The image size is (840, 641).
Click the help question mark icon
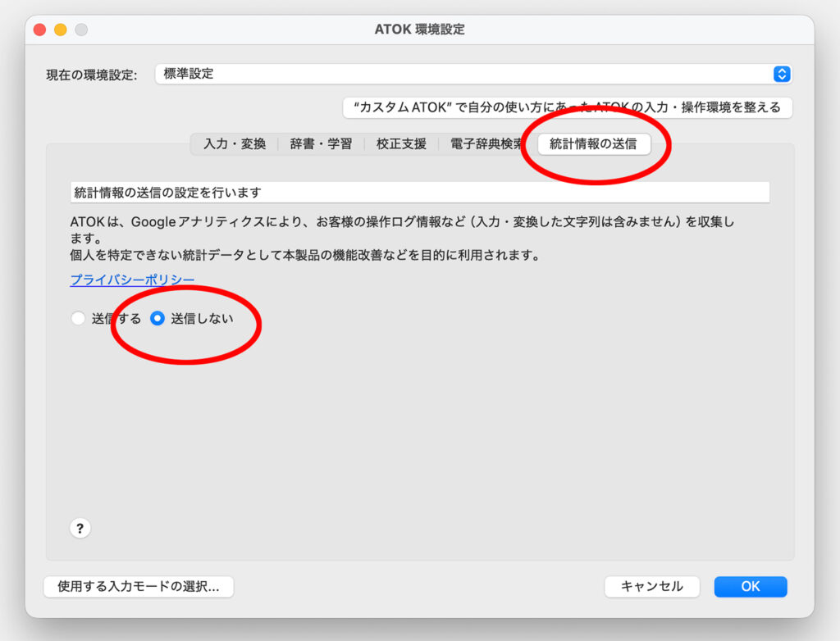[x=80, y=528]
